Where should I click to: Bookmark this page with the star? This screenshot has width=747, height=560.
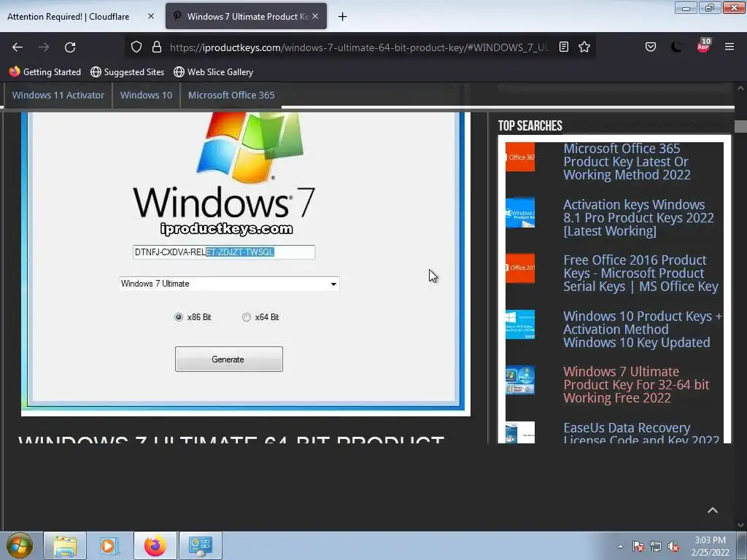click(584, 47)
